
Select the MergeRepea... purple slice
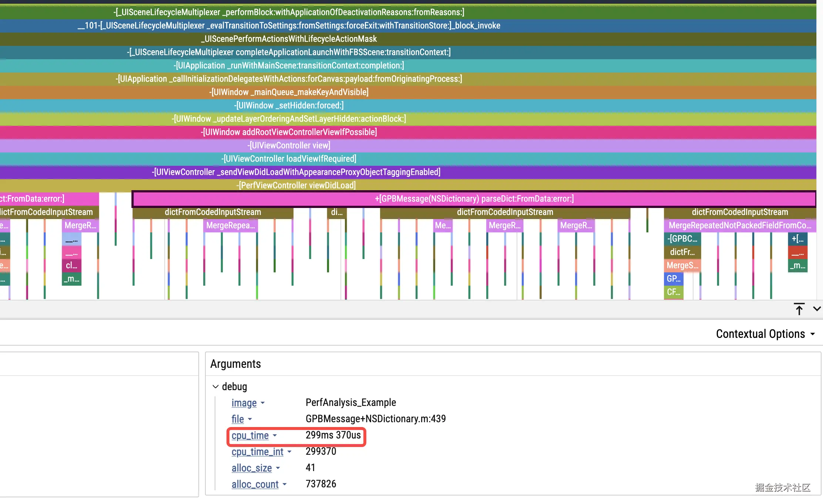coord(230,225)
